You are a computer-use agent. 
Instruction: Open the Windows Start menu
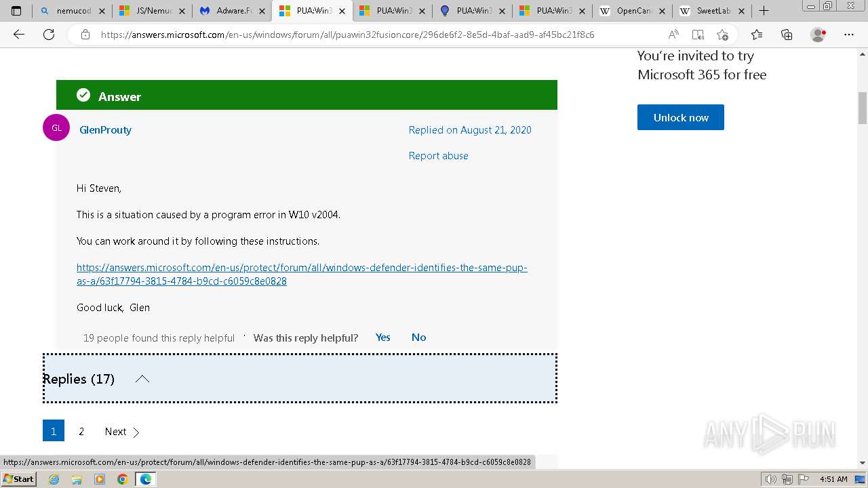(x=18, y=479)
